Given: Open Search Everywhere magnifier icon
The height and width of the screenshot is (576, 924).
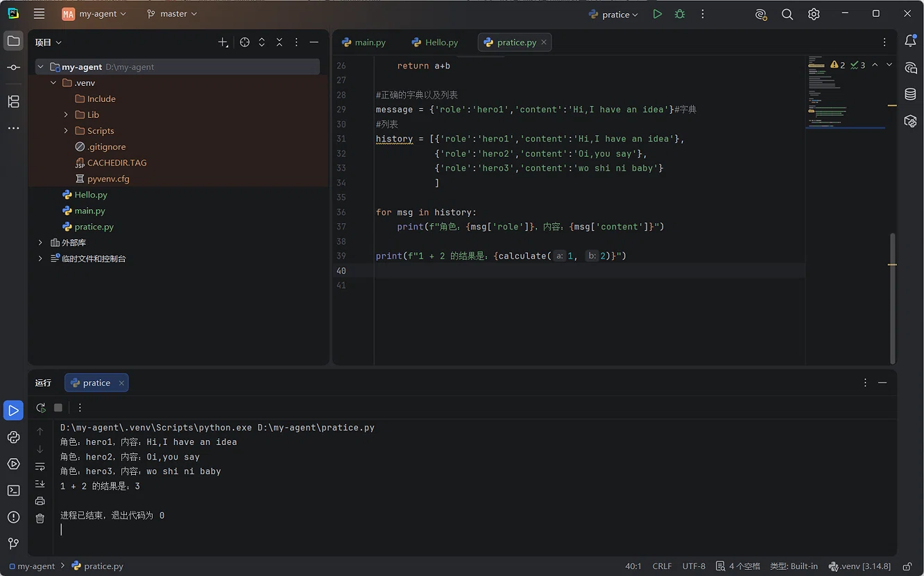Looking at the screenshot, I should pos(787,14).
